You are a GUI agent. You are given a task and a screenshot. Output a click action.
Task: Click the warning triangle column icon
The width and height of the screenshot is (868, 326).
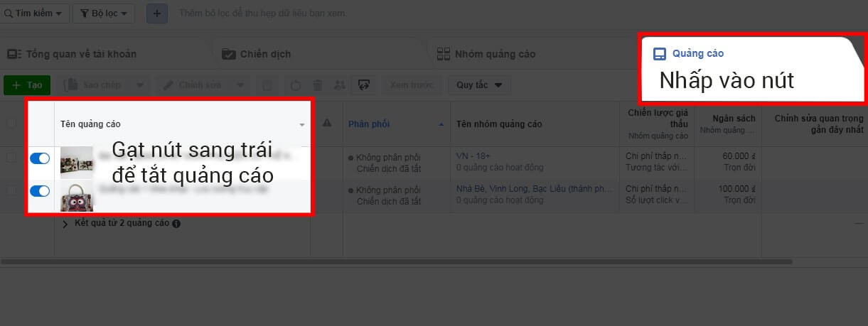(327, 124)
